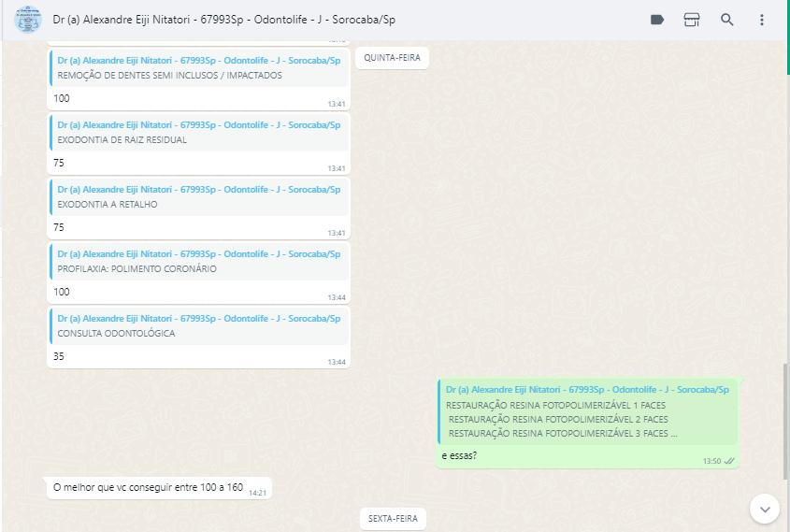
Task: Jump to quoted CONSULTA ODONTOLÓGICA message
Action: pos(199,326)
